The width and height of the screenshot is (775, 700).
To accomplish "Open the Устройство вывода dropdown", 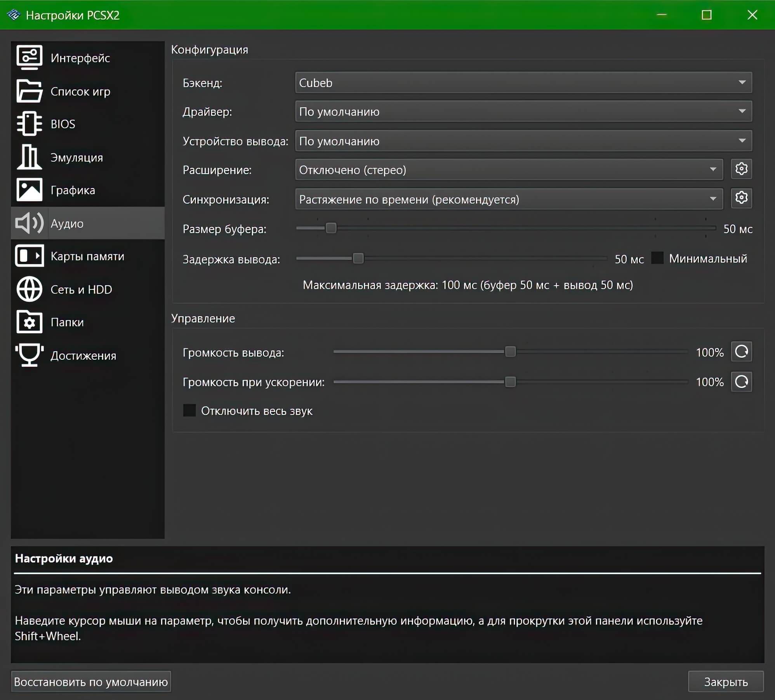I will tap(523, 141).
